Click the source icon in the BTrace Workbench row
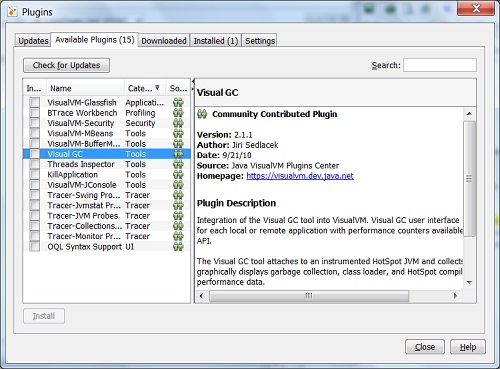 tap(178, 113)
